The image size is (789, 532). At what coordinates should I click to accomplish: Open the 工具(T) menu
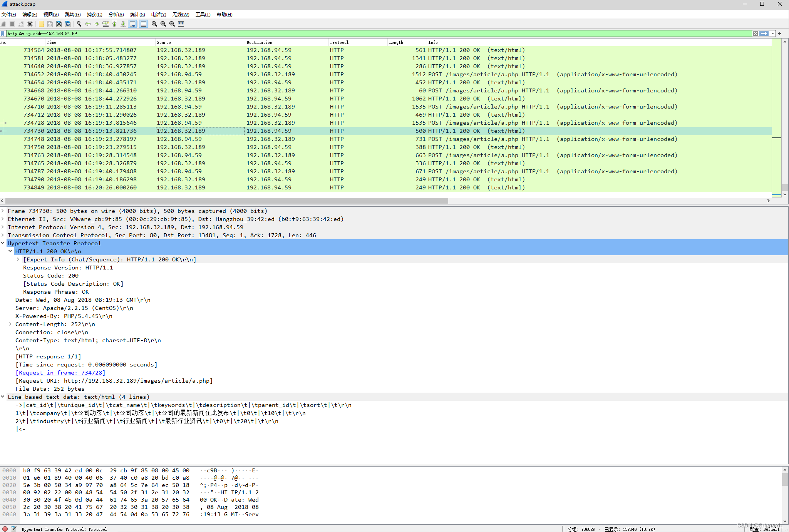coord(203,15)
